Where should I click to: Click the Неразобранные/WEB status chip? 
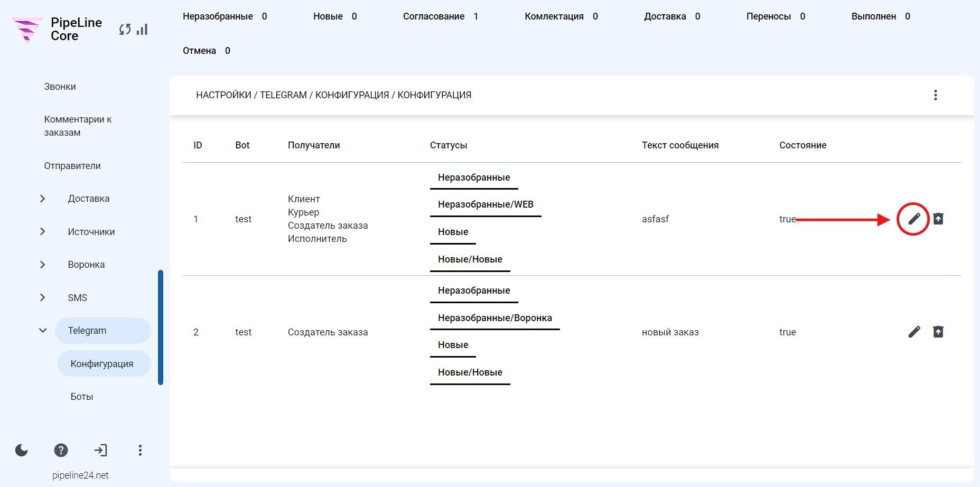click(486, 205)
